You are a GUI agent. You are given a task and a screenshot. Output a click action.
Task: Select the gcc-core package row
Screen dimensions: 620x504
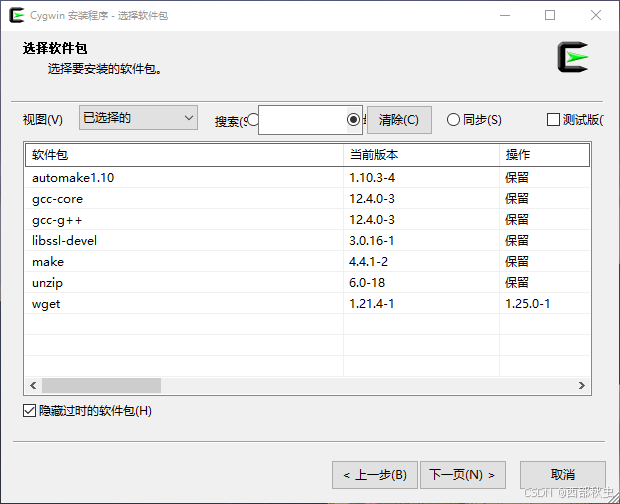(307, 199)
